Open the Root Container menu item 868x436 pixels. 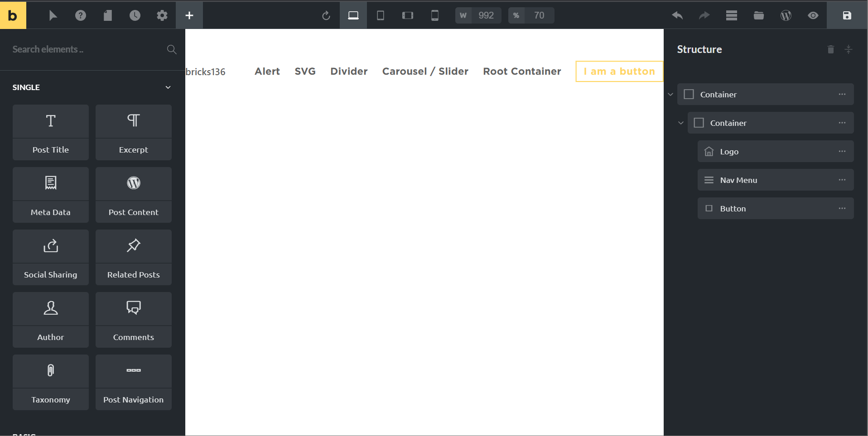click(522, 71)
